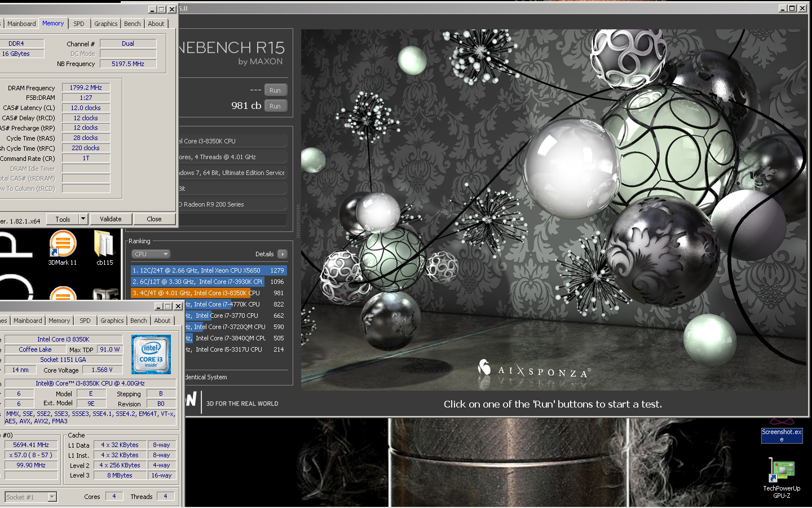The width and height of the screenshot is (812, 508).
Task: Select the highlighted Core i3-8350K ranking row
Action: click(209, 293)
